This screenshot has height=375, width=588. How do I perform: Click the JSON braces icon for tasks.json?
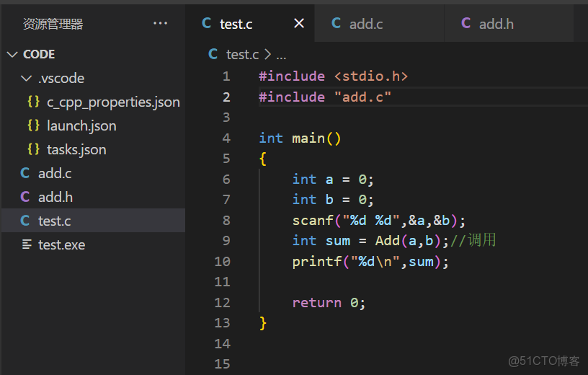[x=33, y=149]
